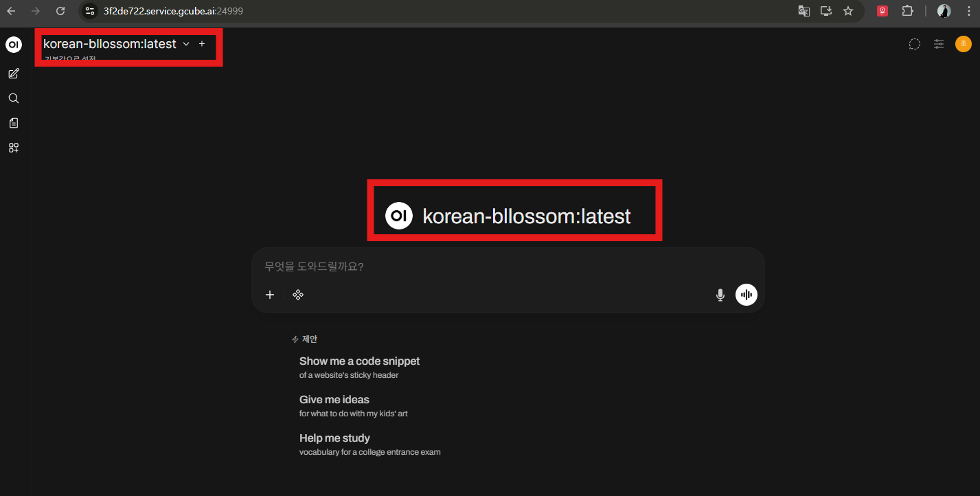Open the plus attachment menu in the message box
Image resolution: width=980 pixels, height=496 pixels.
[x=270, y=295]
